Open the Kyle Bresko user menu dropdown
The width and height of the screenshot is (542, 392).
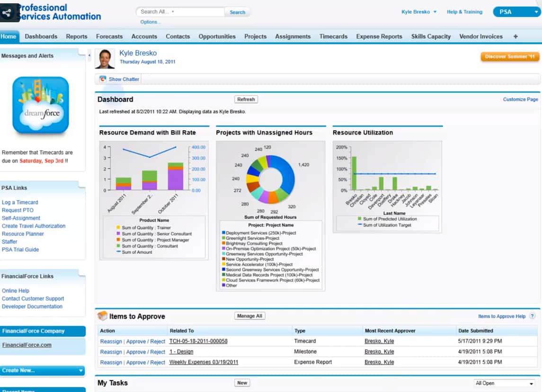coord(419,12)
